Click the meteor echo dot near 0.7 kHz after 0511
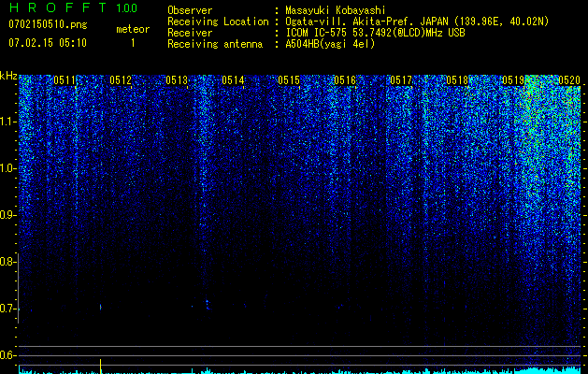This screenshot has height=374, width=588. click(x=101, y=307)
